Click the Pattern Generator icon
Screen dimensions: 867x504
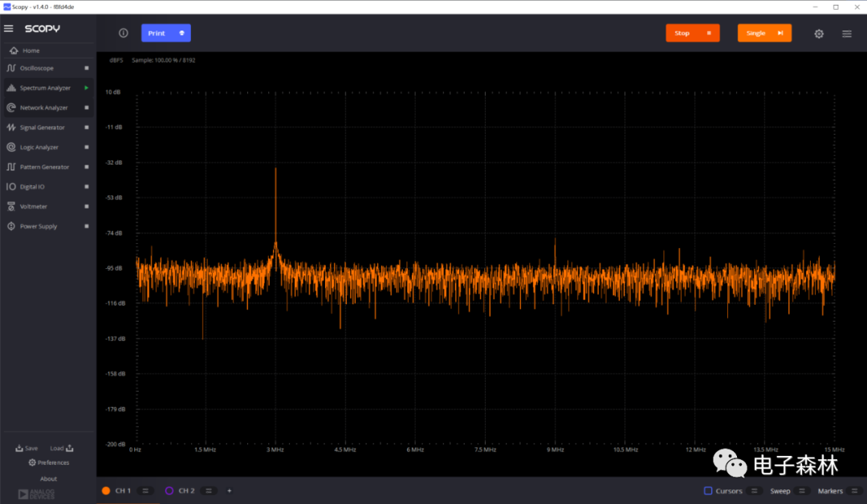pyautogui.click(x=11, y=167)
